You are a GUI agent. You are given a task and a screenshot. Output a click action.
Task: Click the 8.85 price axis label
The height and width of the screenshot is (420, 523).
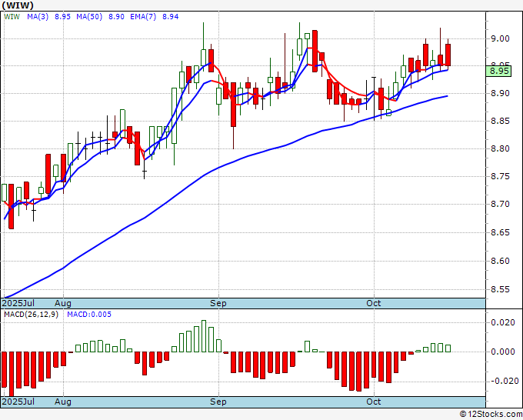click(x=501, y=121)
